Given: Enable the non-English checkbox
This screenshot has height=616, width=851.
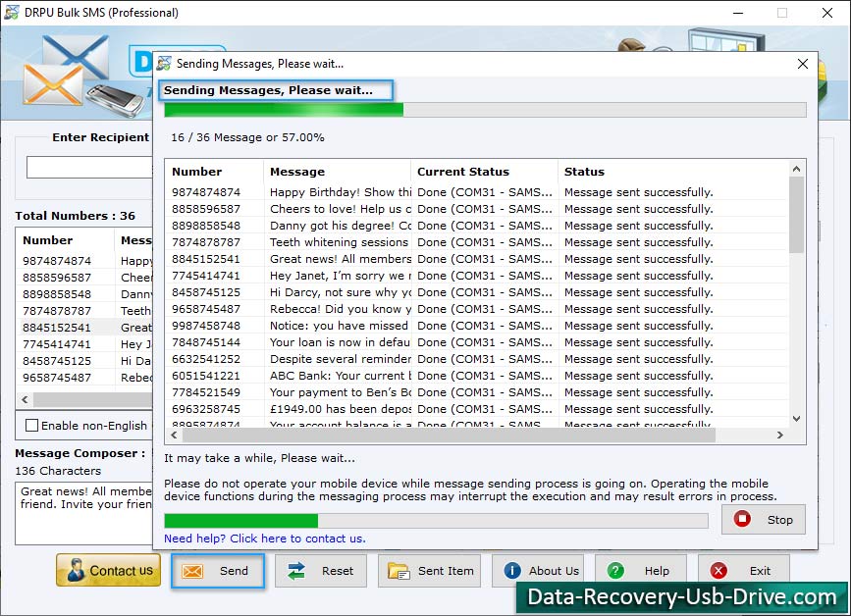Looking at the screenshot, I should click(32, 425).
